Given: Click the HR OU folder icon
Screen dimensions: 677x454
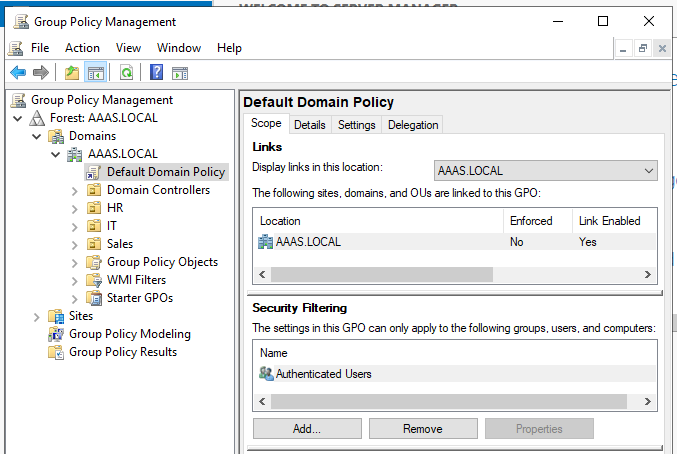Looking at the screenshot, I should [x=94, y=208].
